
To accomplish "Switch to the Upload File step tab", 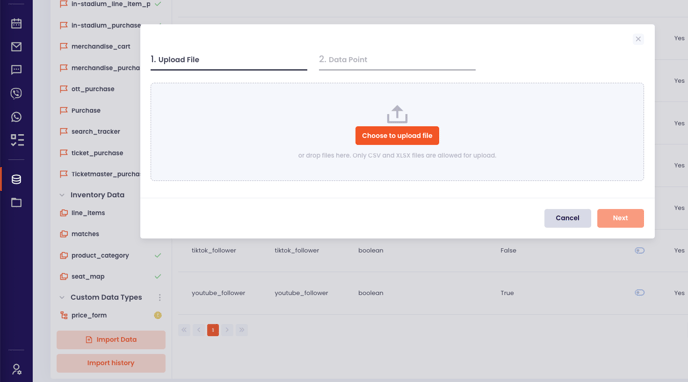I will pyautogui.click(x=229, y=61).
